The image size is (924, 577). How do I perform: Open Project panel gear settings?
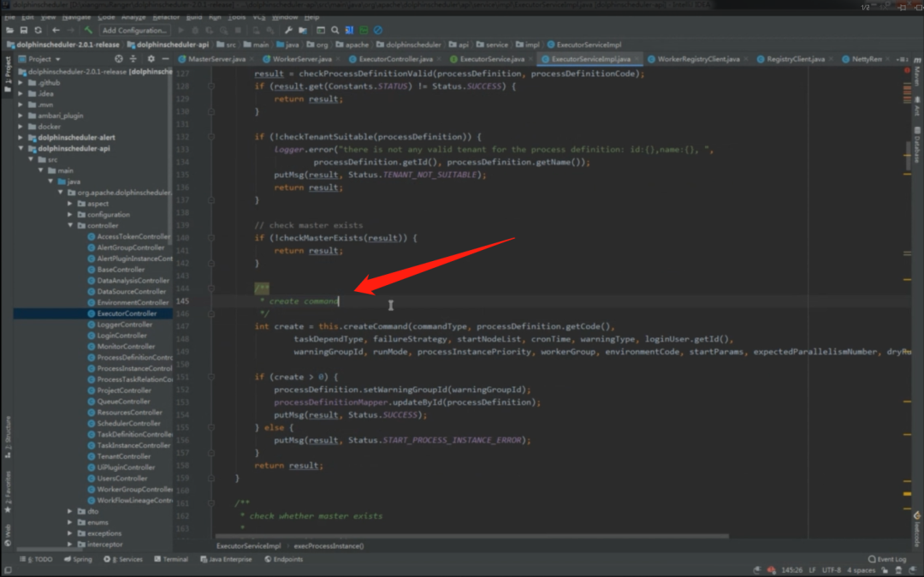151,59
